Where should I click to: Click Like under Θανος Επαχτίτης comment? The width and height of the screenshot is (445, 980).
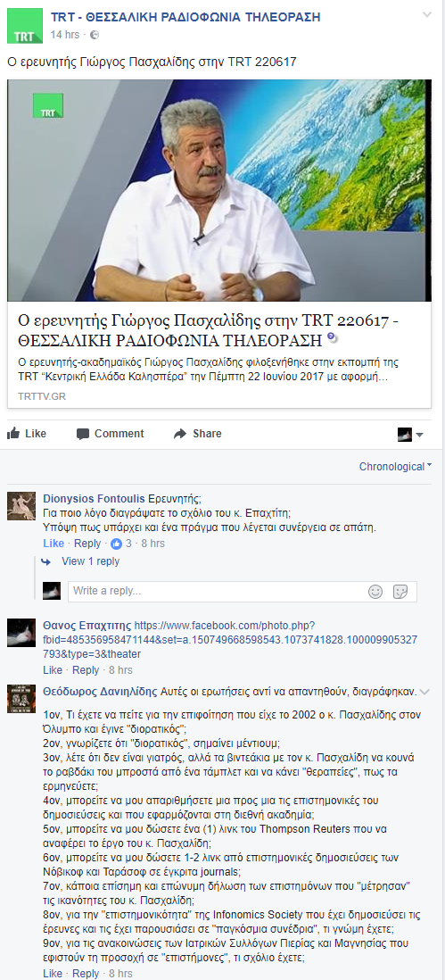click(x=53, y=670)
